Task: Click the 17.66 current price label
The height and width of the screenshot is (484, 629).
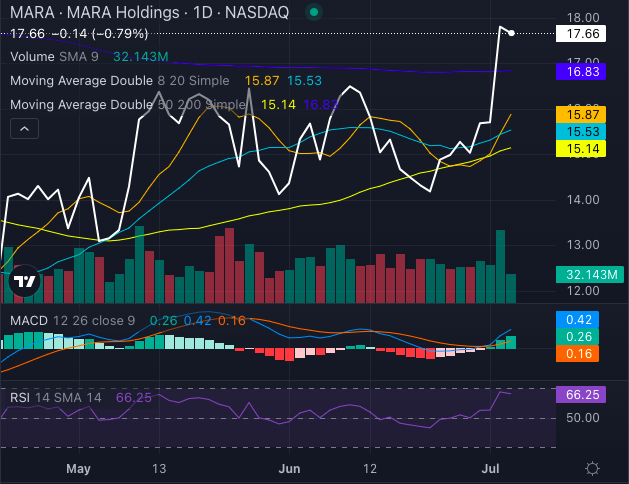Action: (581, 34)
